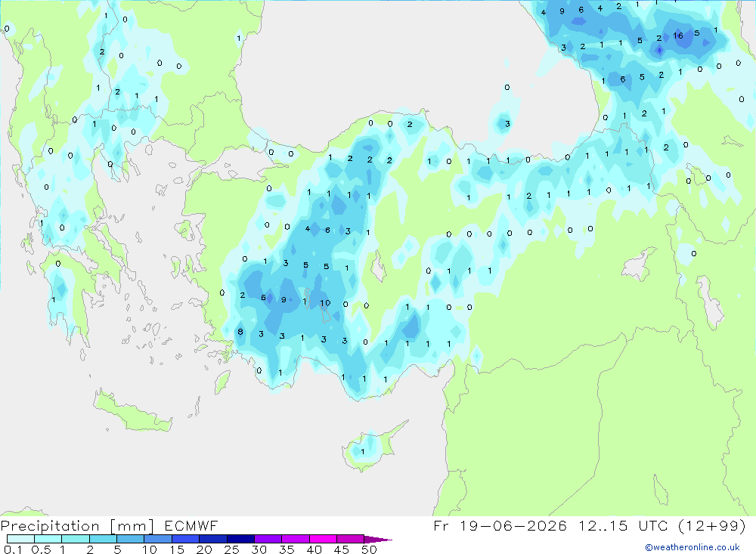Select legend swatch between 35 and 40
The height and width of the screenshot is (554, 756).
click(296, 539)
